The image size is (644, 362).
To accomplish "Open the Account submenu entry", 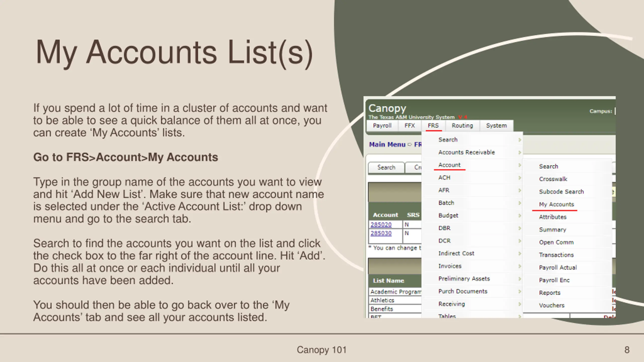I will (x=472, y=165).
